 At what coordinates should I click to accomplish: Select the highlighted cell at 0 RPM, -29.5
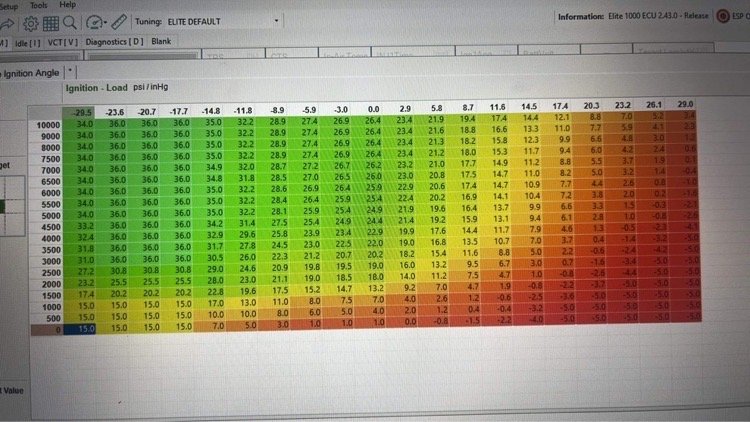coord(82,326)
